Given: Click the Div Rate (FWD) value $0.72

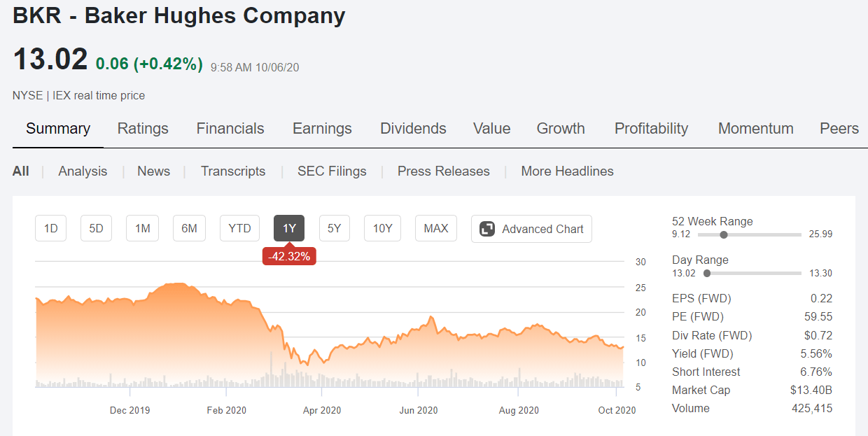Looking at the screenshot, I should coord(819,335).
